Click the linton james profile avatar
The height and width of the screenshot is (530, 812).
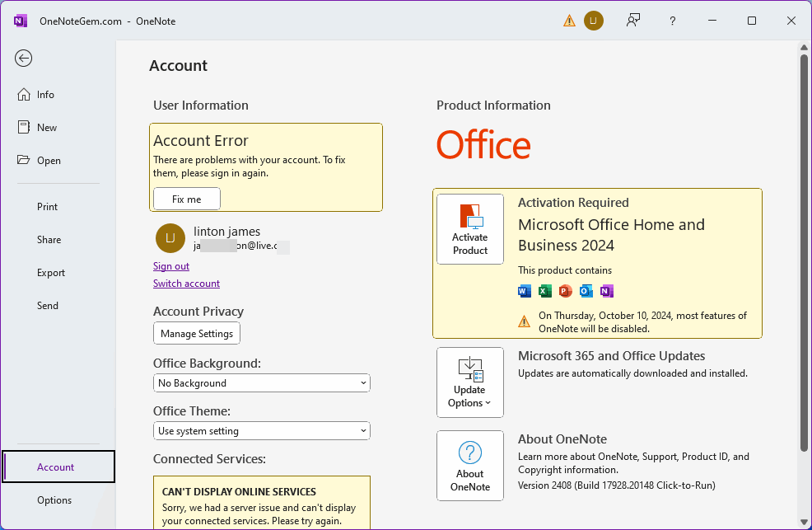pos(170,238)
